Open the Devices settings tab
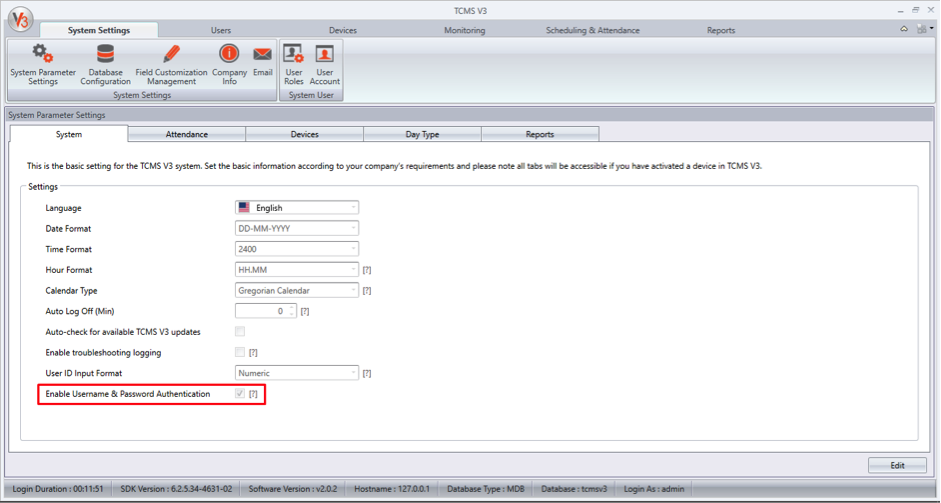This screenshot has height=503, width=941. pyautogui.click(x=304, y=134)
